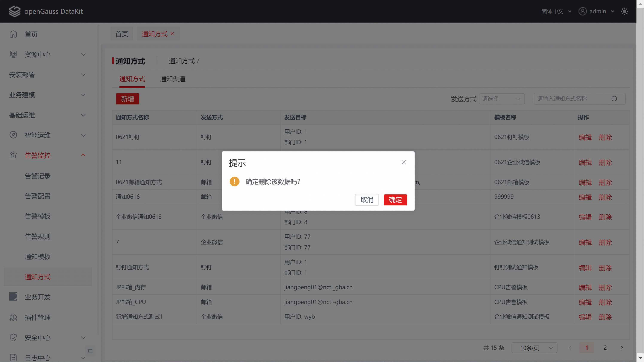Confirm deletion with the 确定 button
The image size is (644, 362).
[x=395, y=200]
